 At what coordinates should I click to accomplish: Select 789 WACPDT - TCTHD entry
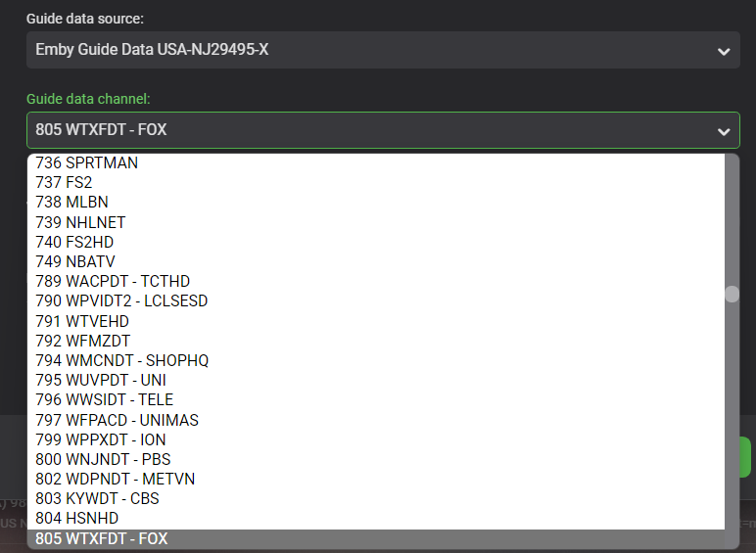click(376, 281)
